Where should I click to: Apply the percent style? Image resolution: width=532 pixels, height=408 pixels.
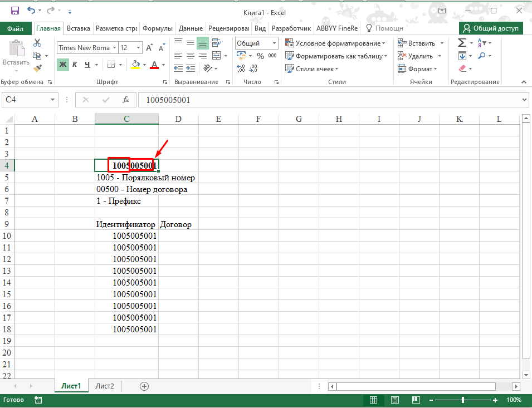coord(260,56)
